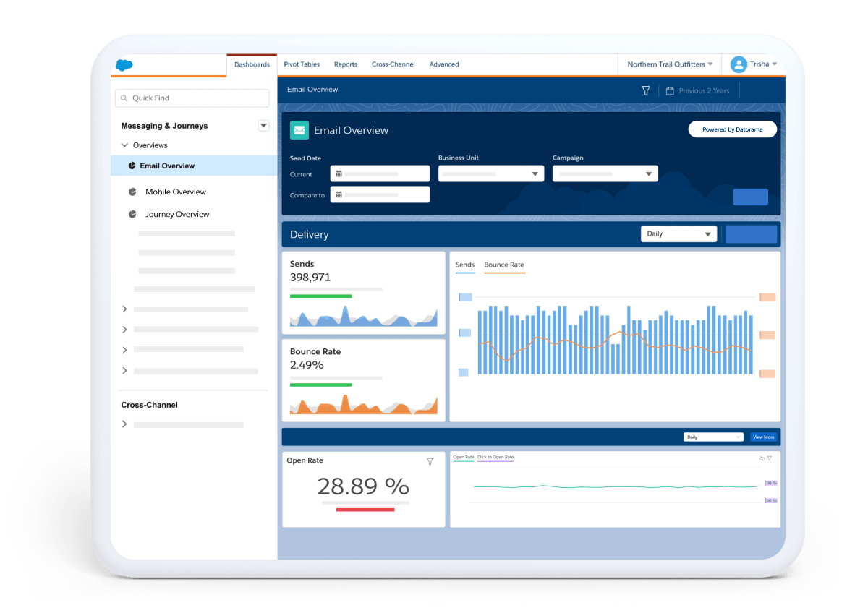This screenshot has height=613, width=868.
Task: Switch to the Pivot Tables tab
Action: tap(302, 64)
